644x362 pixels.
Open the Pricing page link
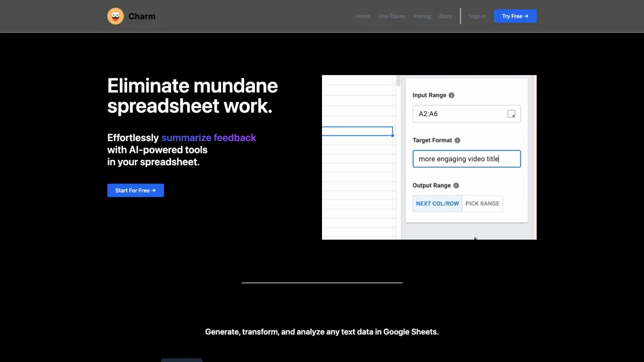[422, 16]
